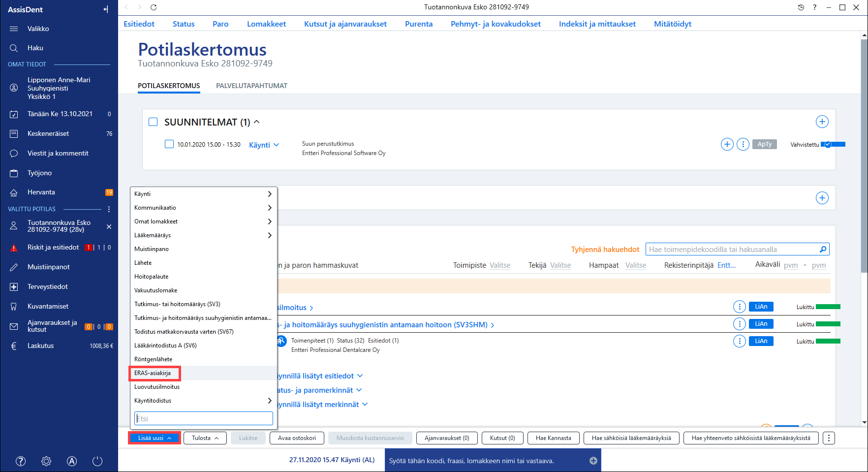Open the history clock icon in title bar
Screen dimensions: 868x472
pyautogui.click(x=801, y=7)
